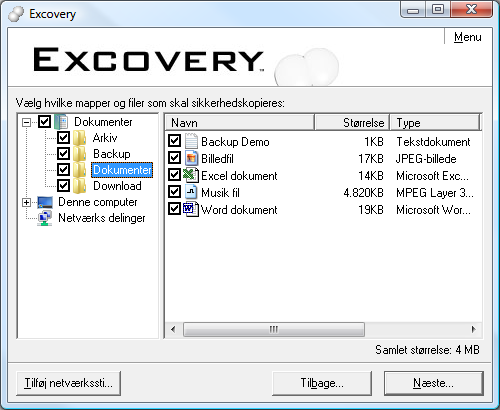Viewport: 500px width, 410px height.
Task: Click the Billedfil JPEG image icon
Action: click(x=191, y=158)
